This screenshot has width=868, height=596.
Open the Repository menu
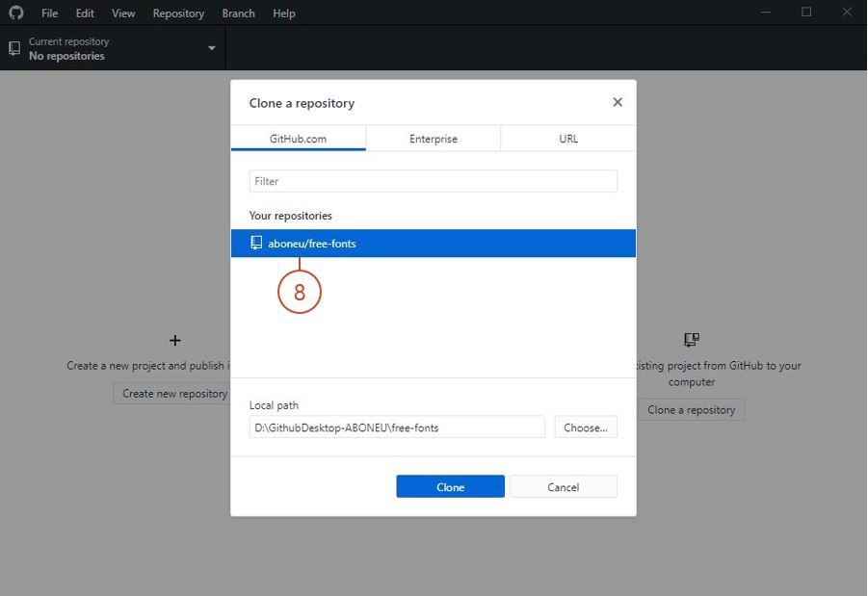178,13
